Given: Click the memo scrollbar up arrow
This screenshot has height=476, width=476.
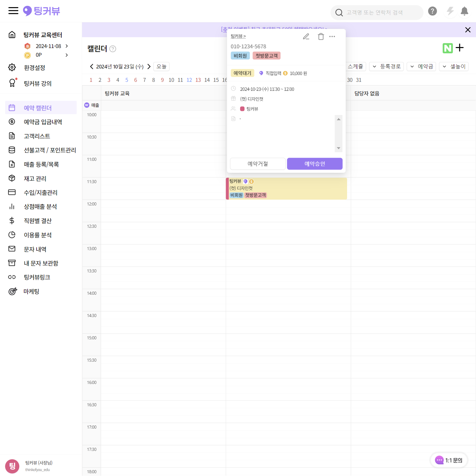Looking at the screenshot, I should (x=339, y=119).
